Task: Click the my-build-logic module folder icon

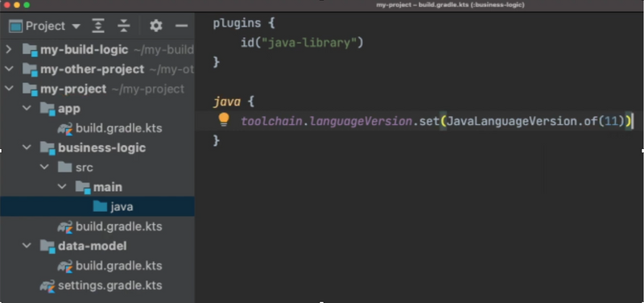Action: coord(31,50)
